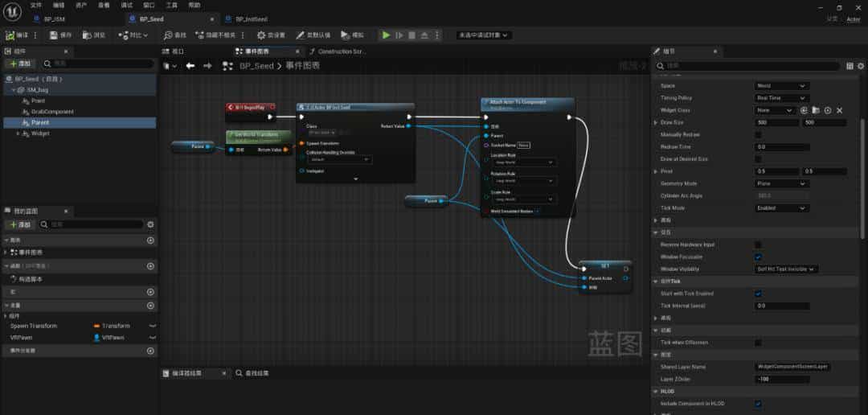The width and height of the screenshot is (868, 415).
Task: Disable Start with Tick Enabled
Action: tap(758, 294)
